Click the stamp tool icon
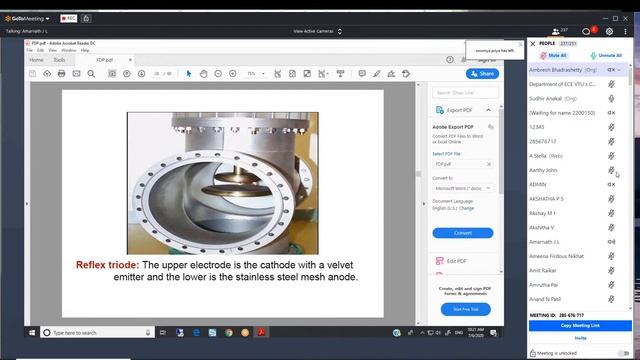Image resolution: width=640 pixels, height=360 pixels. 406,74
